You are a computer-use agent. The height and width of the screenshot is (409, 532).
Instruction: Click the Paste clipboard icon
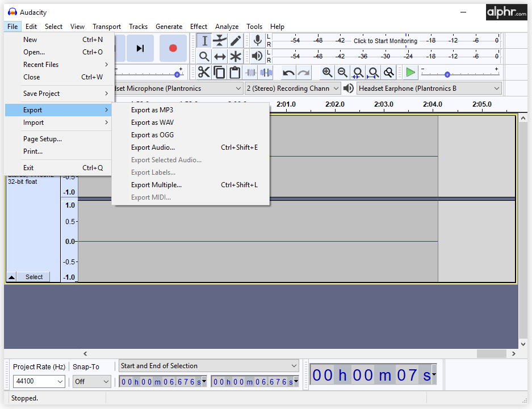[x=235, y=73]
